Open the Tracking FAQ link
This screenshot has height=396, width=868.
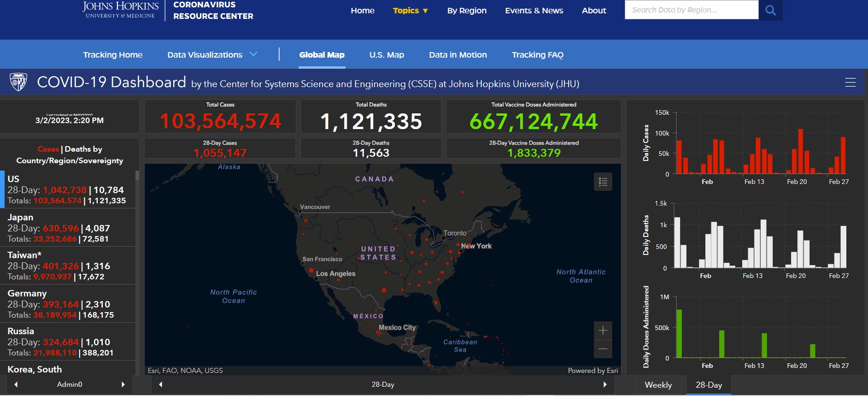coord(537,55)
